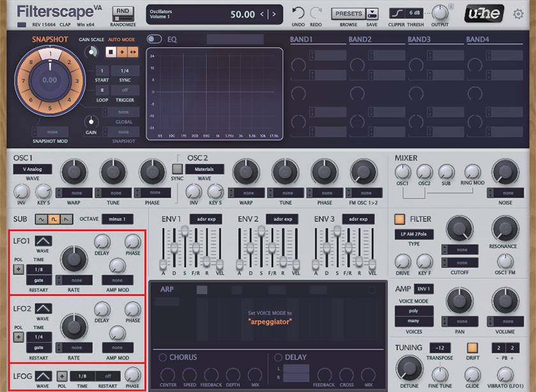
Task: Click the OUTPUT knob
Action: click(440, 13)
